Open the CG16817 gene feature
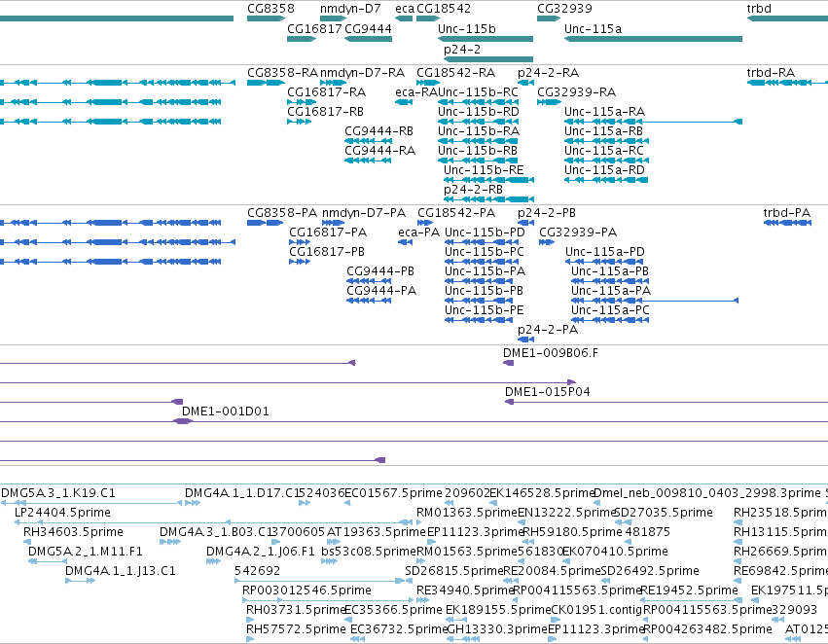828x644 pixels. pos(302,39)
